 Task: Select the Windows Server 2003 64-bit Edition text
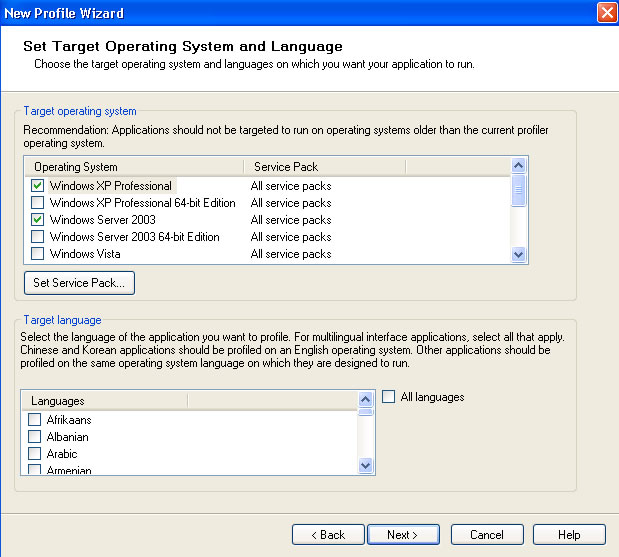pyautogui.click(x=135, y=237)
